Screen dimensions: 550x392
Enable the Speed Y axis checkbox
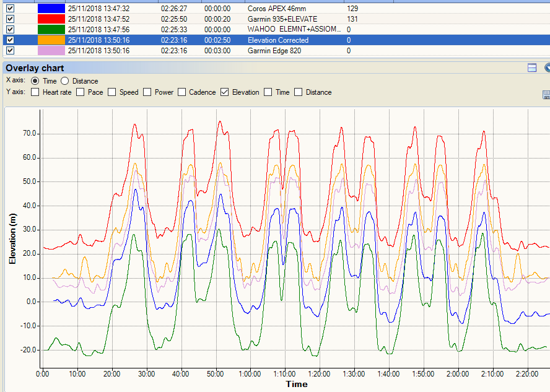tap(111, 92)
